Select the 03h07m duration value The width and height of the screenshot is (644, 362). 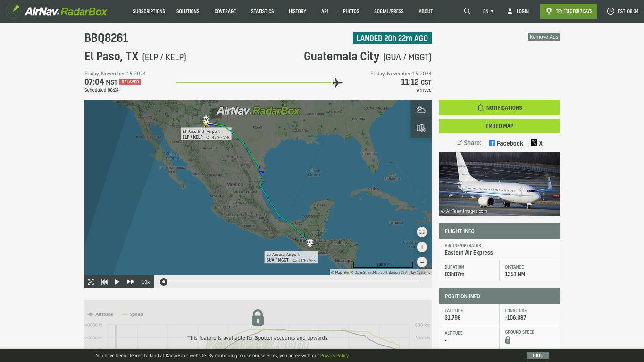coord(454,274)
